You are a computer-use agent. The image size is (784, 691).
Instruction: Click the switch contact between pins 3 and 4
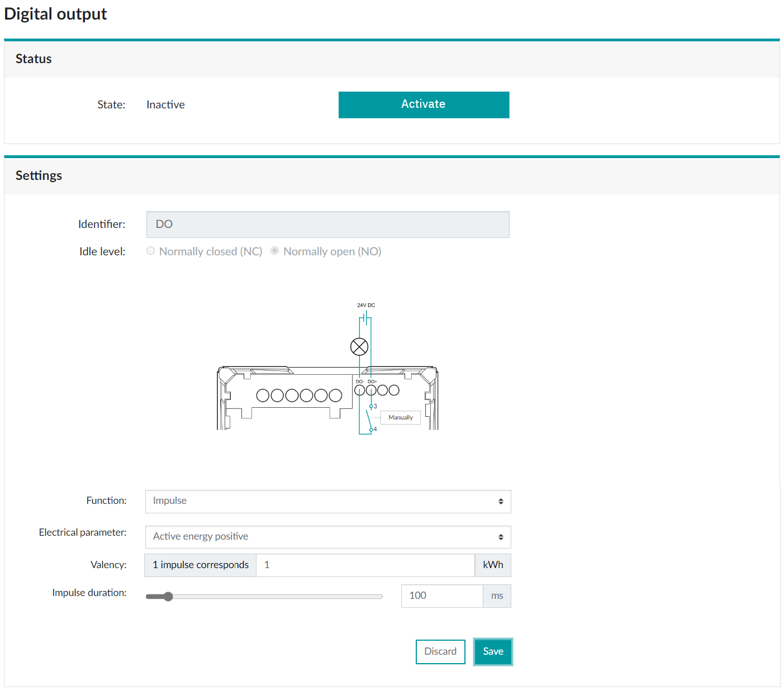pos(368,418)
